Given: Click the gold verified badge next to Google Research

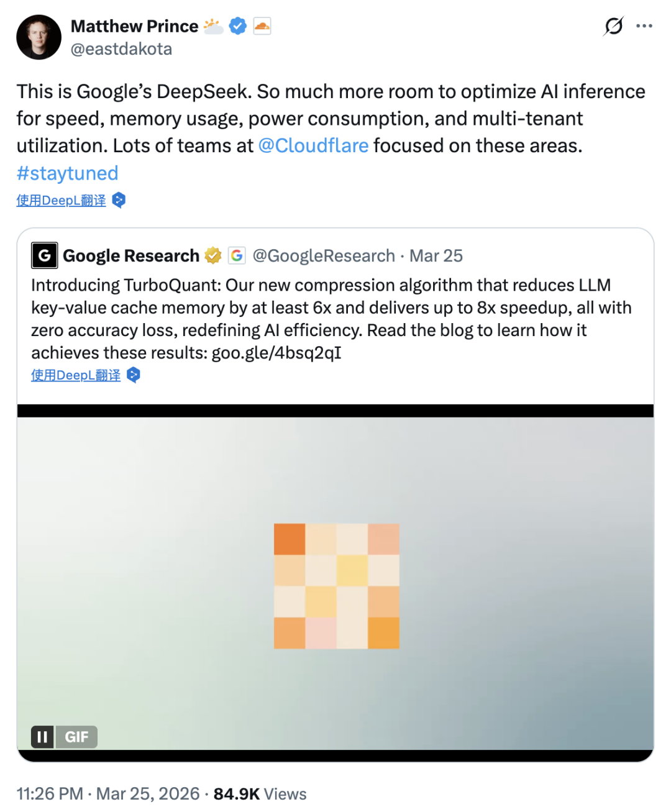Looking at the screenshot, I should pyautogui.click(x=213, y=255).
